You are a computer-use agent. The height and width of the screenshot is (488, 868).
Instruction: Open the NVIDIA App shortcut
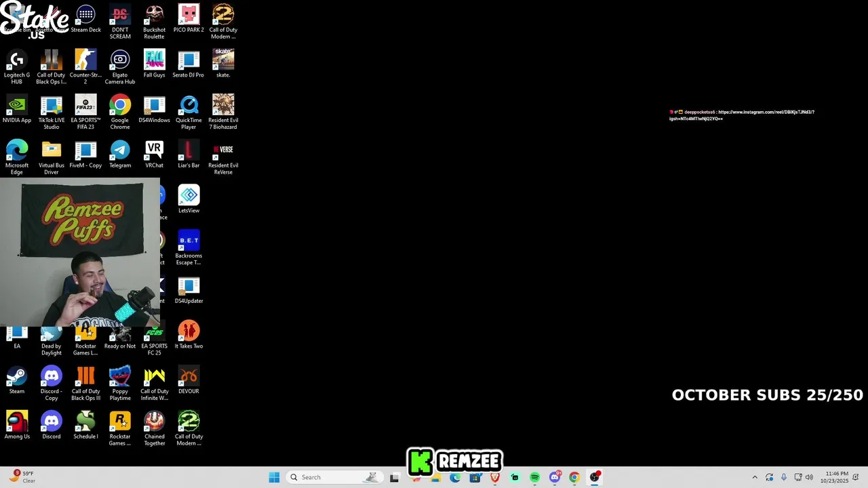(x=17, y=109)
